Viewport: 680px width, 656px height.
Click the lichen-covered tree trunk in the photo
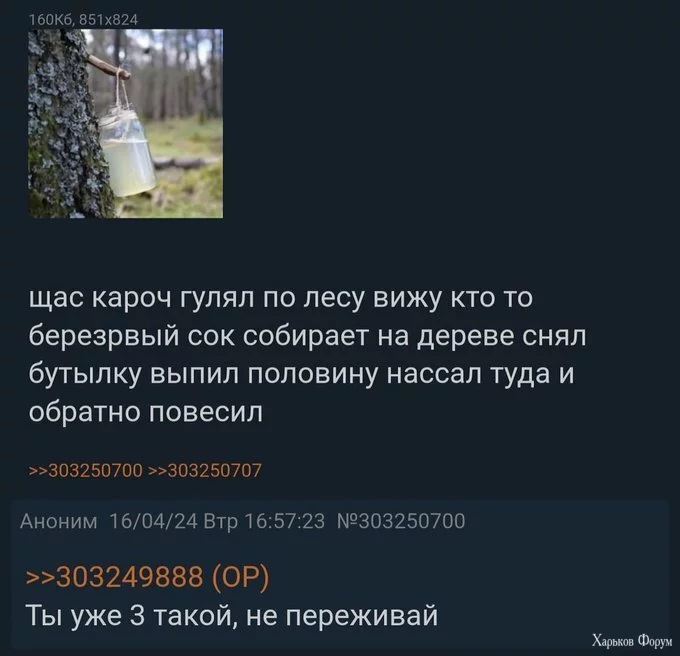(63, 130)
